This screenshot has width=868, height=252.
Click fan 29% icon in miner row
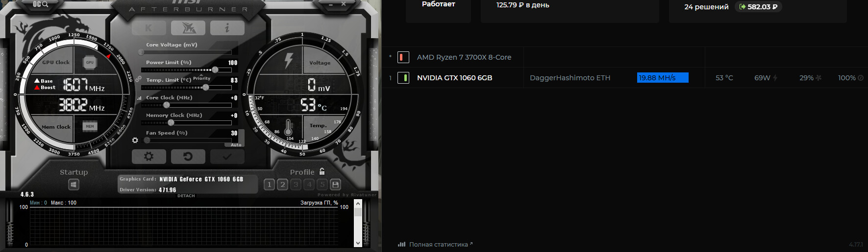[x=818, y=78]
